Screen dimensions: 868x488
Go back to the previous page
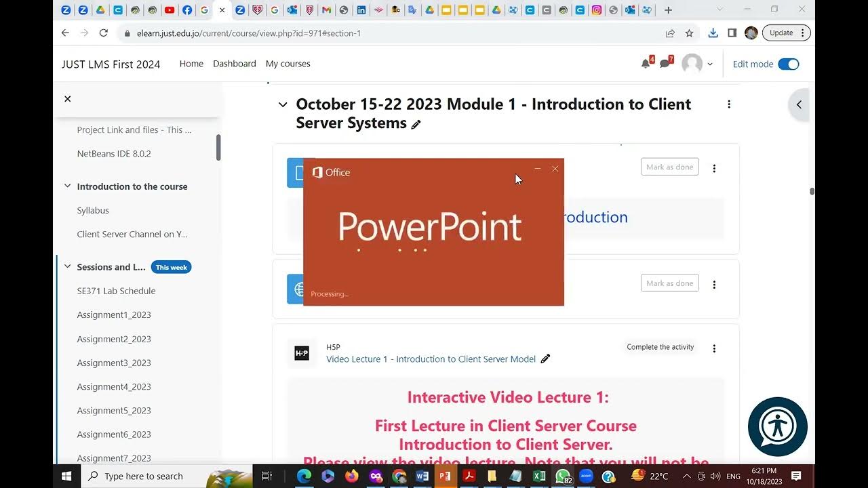coord(65,33)
